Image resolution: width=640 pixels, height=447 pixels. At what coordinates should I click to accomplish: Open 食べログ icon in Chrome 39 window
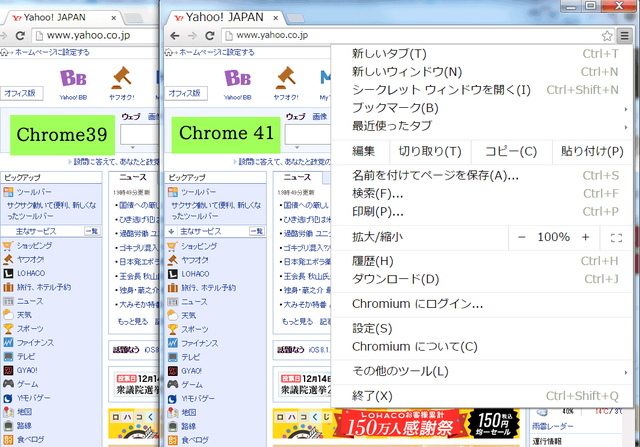tap(8, 439)
